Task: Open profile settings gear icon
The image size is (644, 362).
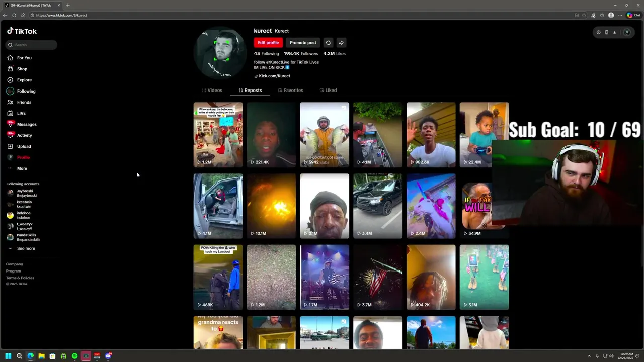Action: 328,43
